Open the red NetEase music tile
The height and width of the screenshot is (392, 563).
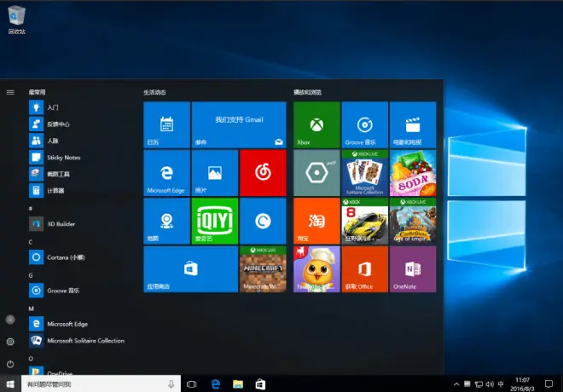tap(263, 173)
